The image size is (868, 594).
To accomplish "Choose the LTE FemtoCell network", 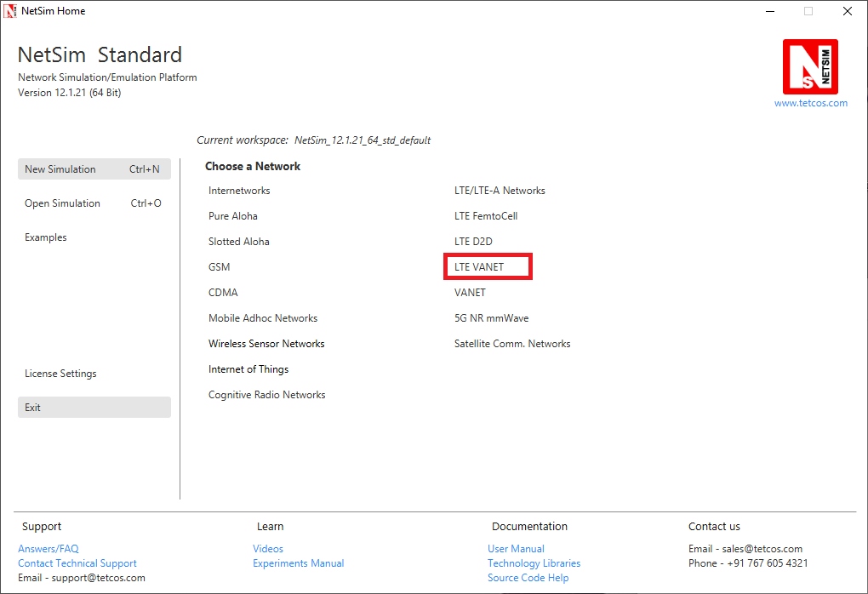I will click(x=485, y=216).
